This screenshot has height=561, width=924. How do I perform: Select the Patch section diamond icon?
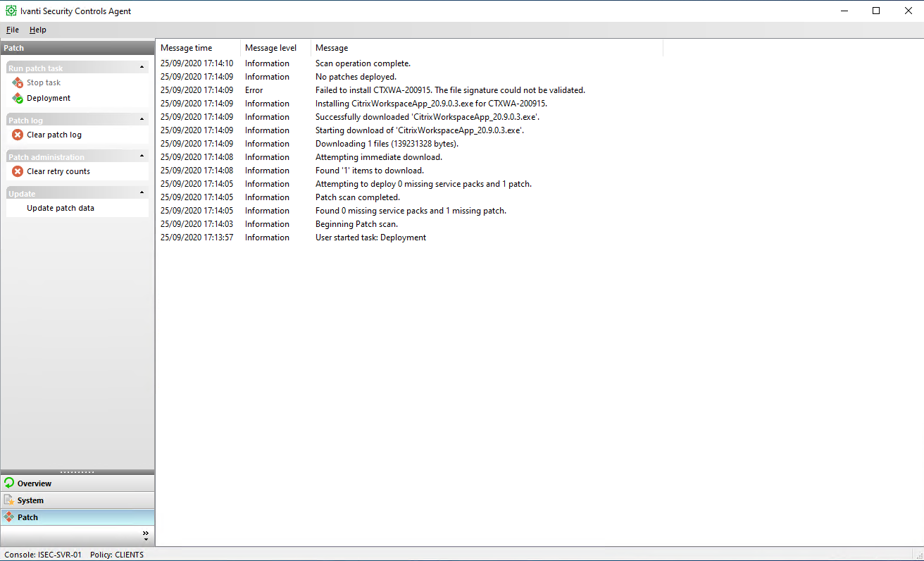coord(10,517)
